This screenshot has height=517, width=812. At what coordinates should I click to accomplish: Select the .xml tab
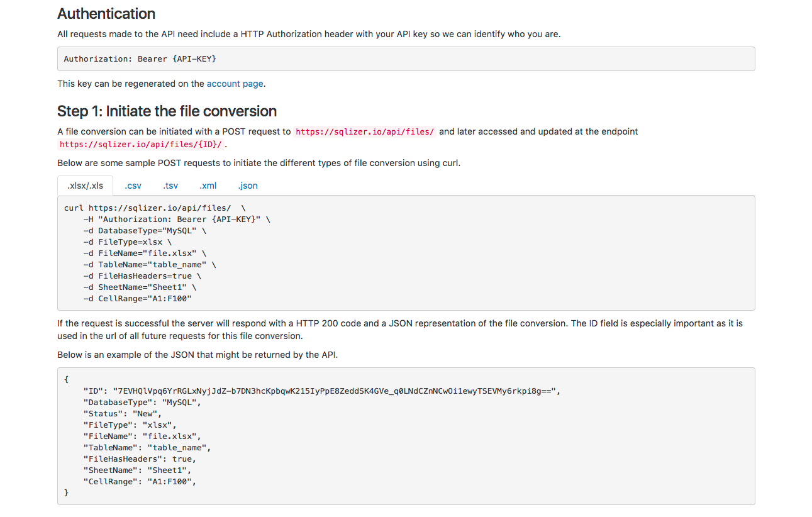[x=208, y=186]
